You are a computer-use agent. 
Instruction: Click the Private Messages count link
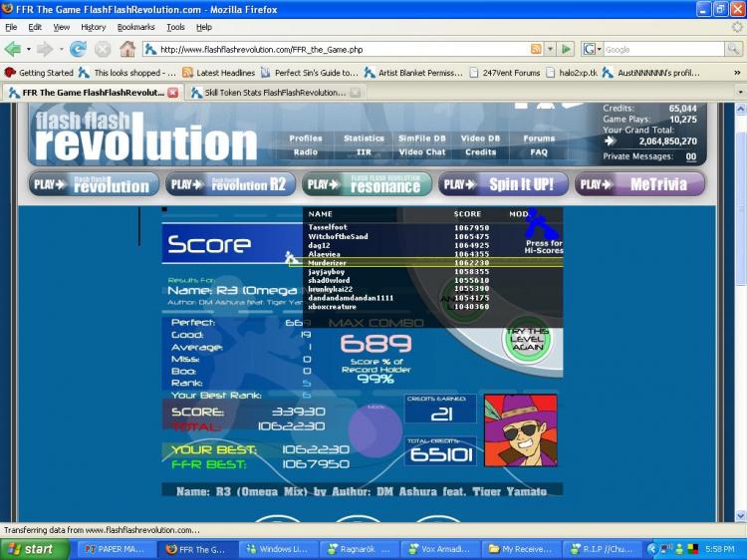click(691, 156)
